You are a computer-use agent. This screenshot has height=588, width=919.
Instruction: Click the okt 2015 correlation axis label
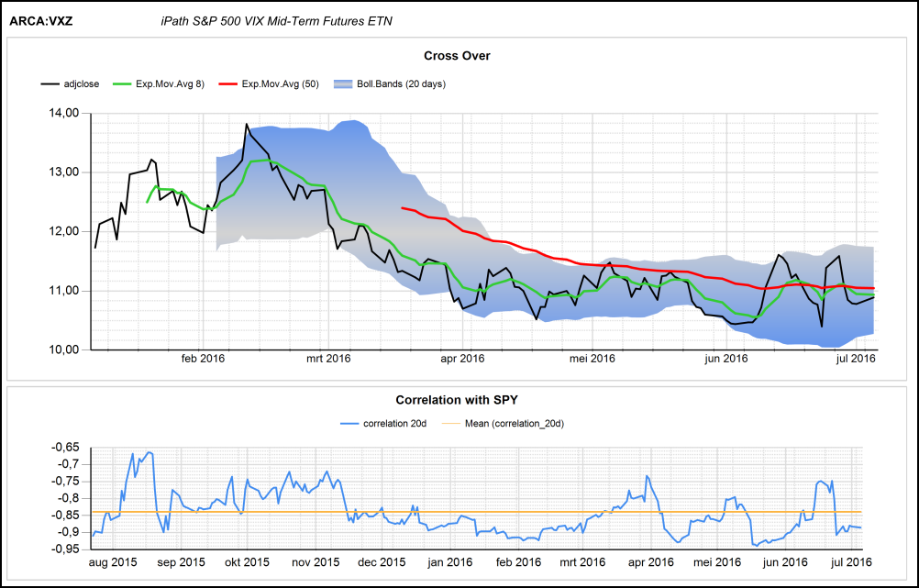[248, 562]
